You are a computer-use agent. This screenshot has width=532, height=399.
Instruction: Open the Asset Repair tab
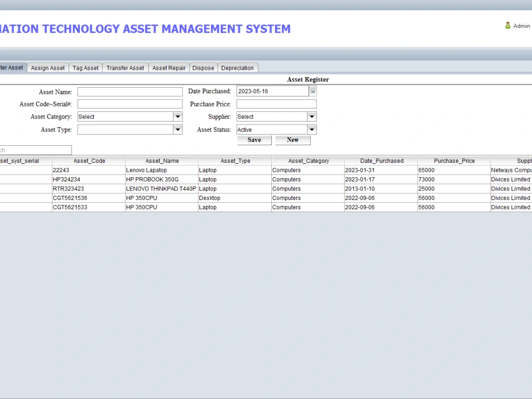coord(169,68)
